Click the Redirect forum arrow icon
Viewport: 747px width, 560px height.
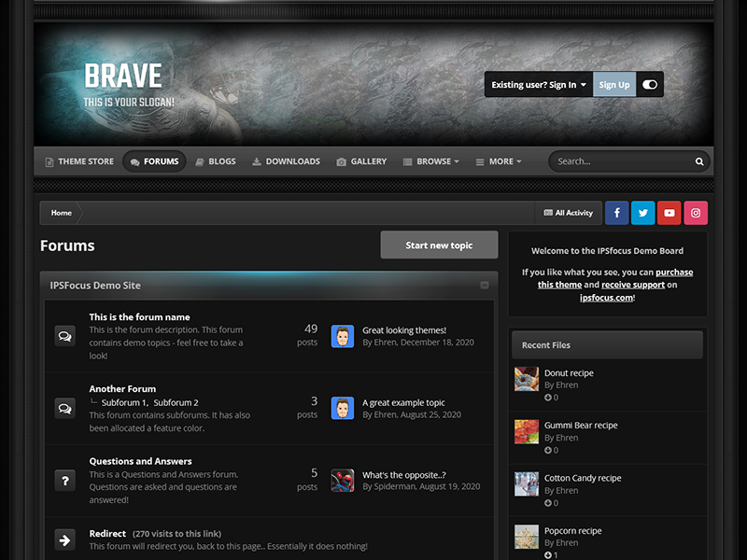click(x=64, y=539)
